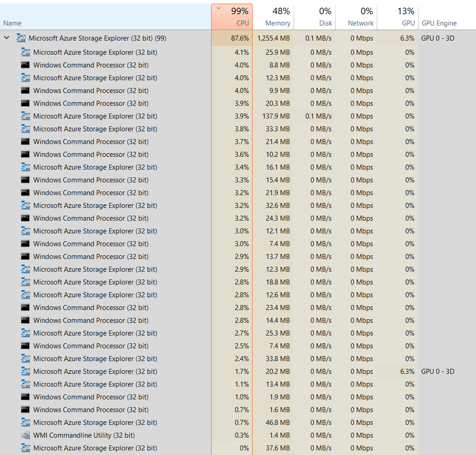The height and width of the screenshot is (455, 476).
Task: Click the 87.6% CPU value of the group
Action: click(x=240, y=38)
